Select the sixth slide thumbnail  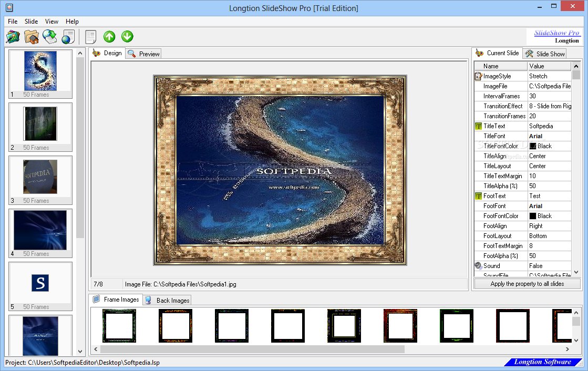point(40,335)
